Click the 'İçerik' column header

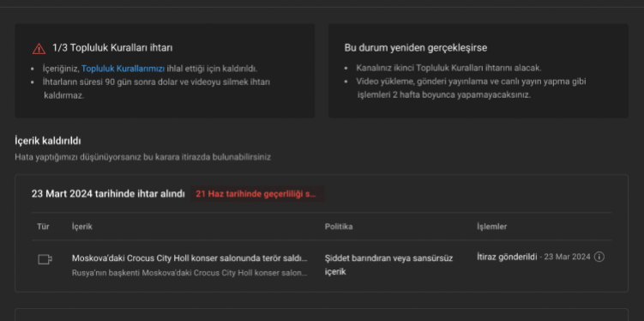point(82,227)
